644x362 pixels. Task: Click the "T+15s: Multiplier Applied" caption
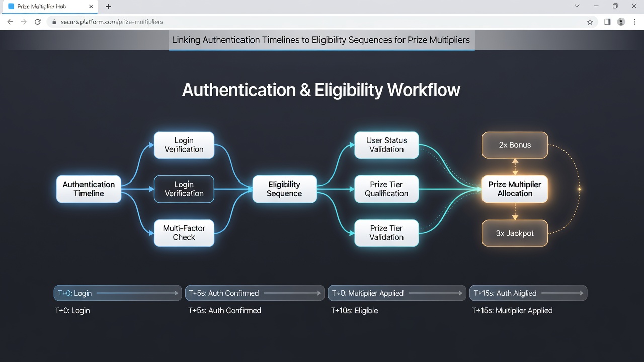[512, 311]
